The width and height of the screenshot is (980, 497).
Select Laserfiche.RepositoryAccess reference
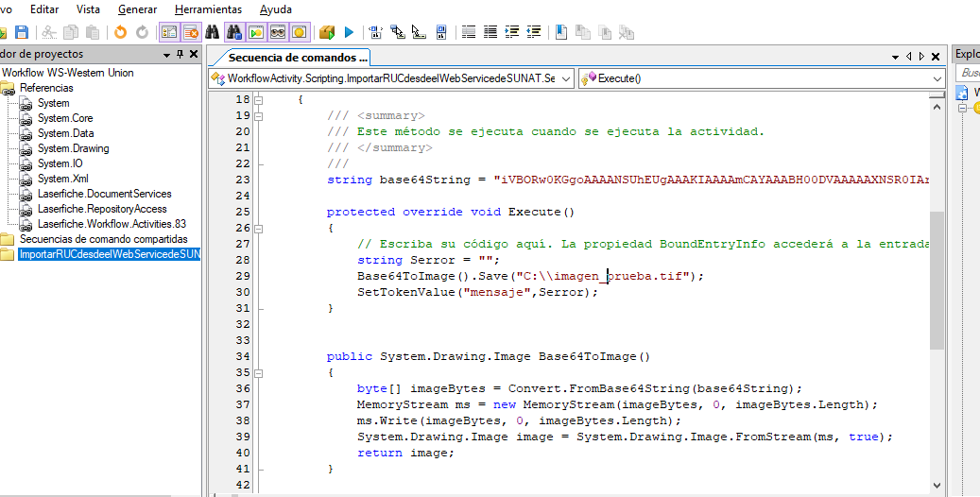[x=102, y=209]
